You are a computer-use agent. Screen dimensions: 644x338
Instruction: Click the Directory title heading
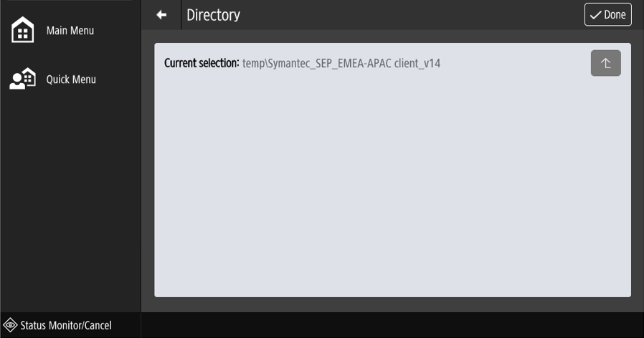tap(213, 15)
